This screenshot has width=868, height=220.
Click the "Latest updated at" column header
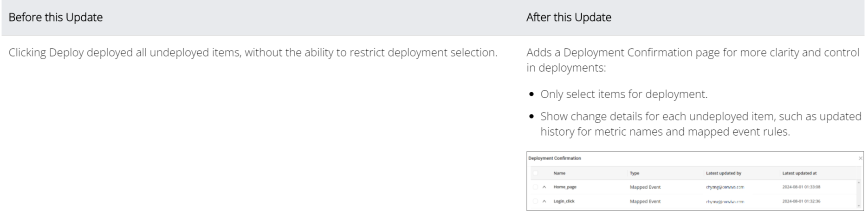coord(799,173)
